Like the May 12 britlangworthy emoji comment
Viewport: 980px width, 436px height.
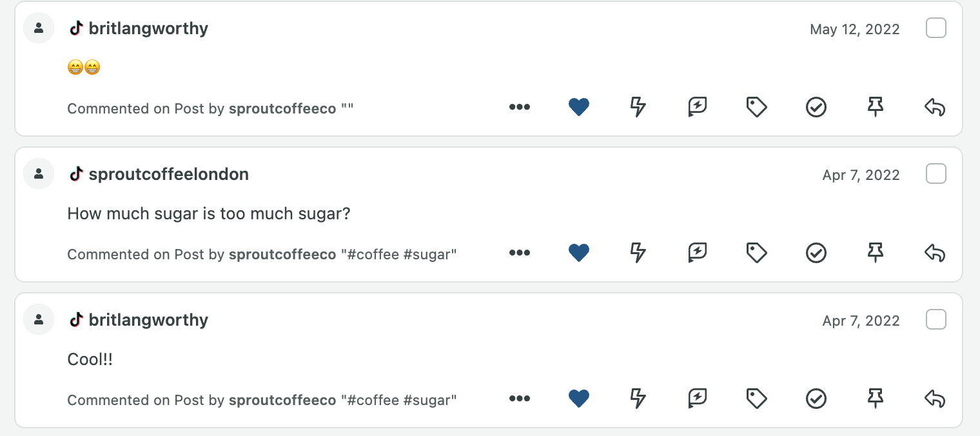(579, 107)
